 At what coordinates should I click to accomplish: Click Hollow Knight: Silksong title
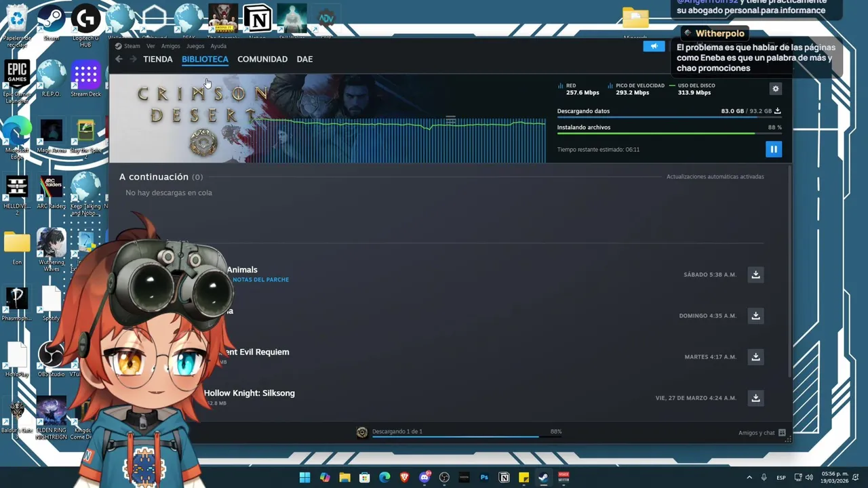coord(249,393)
